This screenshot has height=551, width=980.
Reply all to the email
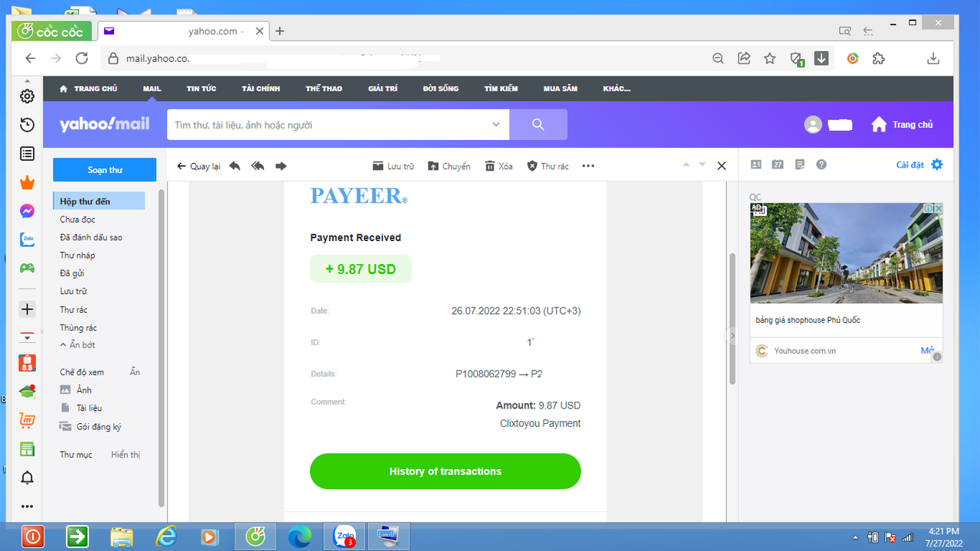click(258, 166)
